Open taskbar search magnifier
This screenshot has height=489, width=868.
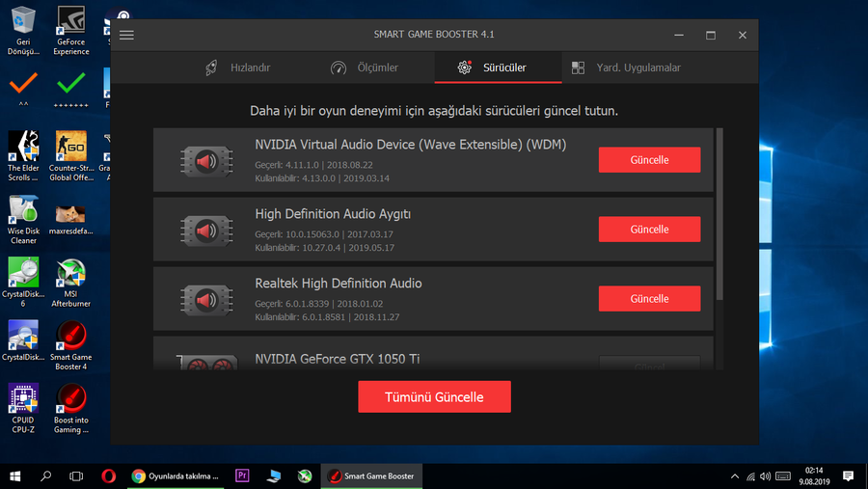(46, 476)
